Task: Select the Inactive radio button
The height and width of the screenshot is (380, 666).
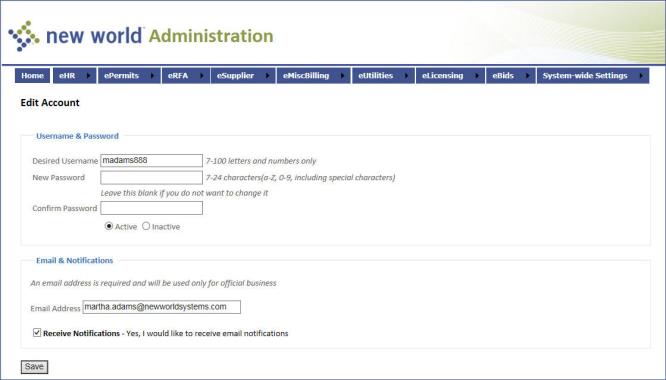Action: coord(146,226)
